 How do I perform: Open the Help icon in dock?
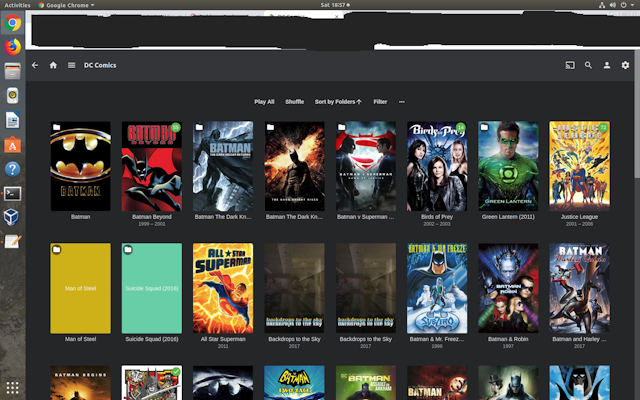click(13, 169)
